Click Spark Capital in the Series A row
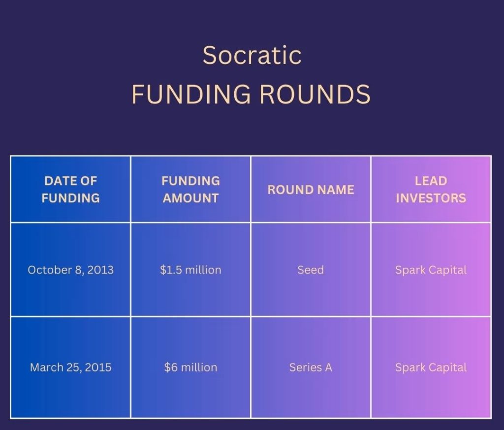Screen dimensions: 504x430 (x=431, y=368)
